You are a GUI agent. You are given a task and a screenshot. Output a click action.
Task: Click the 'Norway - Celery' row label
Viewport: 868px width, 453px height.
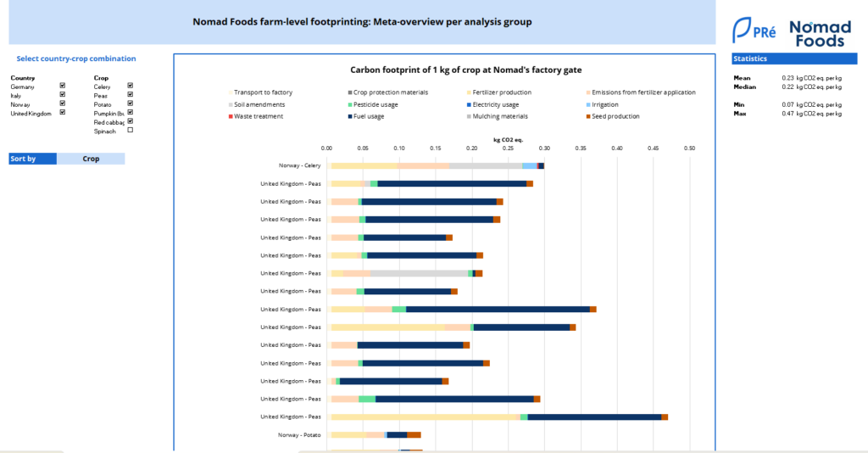click(299, 165)
